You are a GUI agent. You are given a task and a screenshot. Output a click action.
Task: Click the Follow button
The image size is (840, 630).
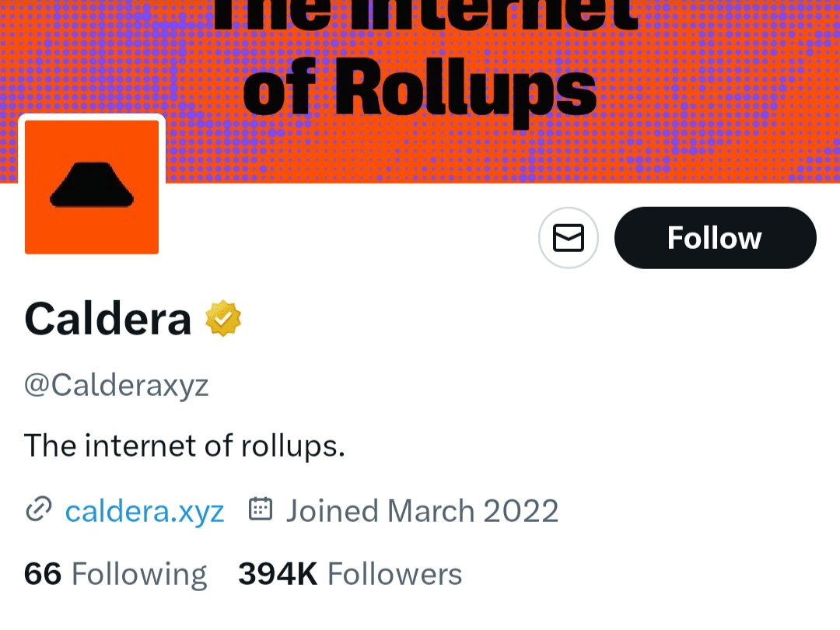pos(716,238)
